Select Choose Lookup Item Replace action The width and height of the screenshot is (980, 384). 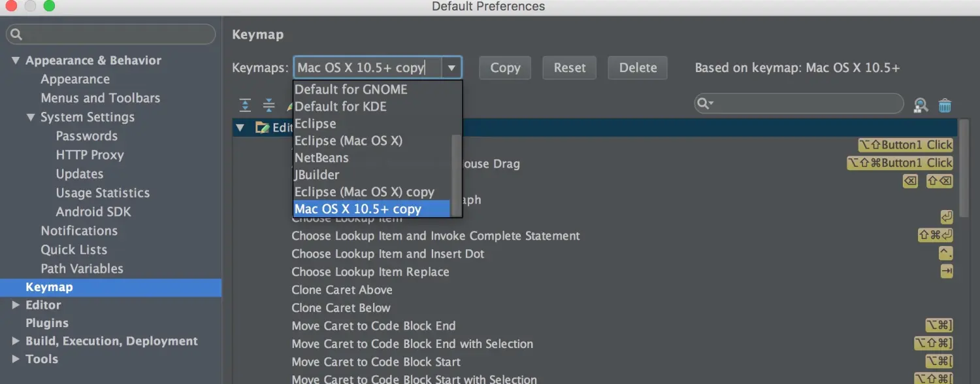tap(370, 272)
